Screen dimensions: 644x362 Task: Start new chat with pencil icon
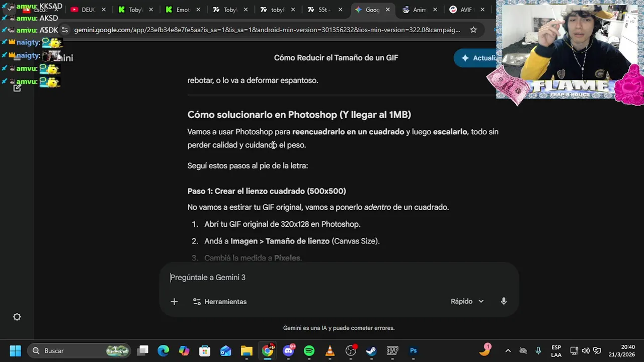click(x=17, y=88)
